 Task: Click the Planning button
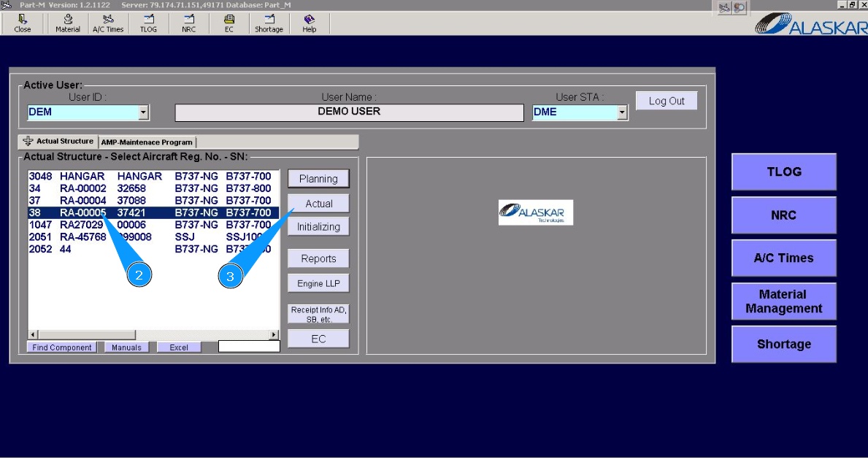click(x=318, y=179)
